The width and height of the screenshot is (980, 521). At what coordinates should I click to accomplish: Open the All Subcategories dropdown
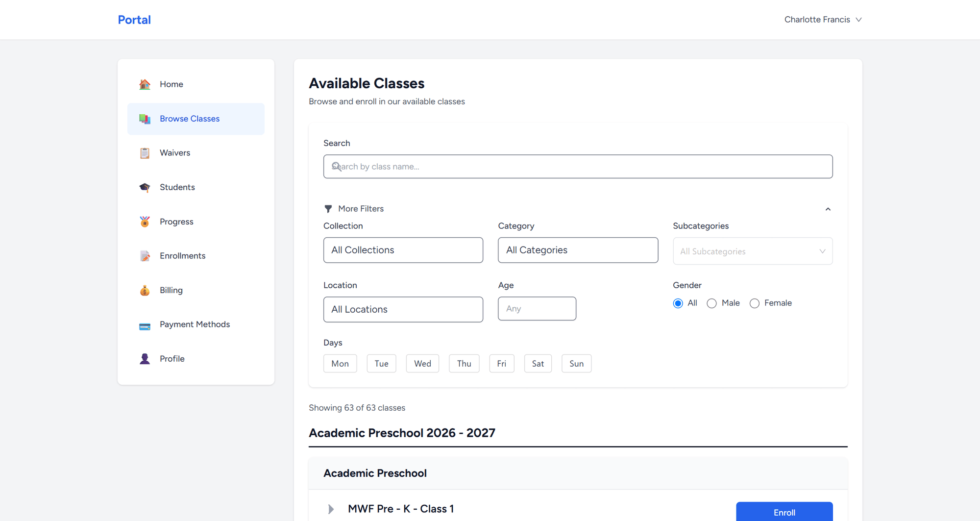tap(753, 251)
